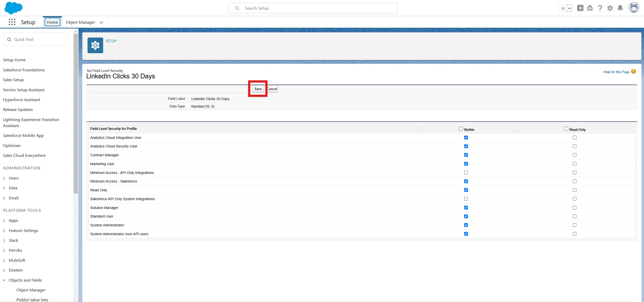Open the Help question mark icon
The image size is (644, 302).
coord(600,8)
